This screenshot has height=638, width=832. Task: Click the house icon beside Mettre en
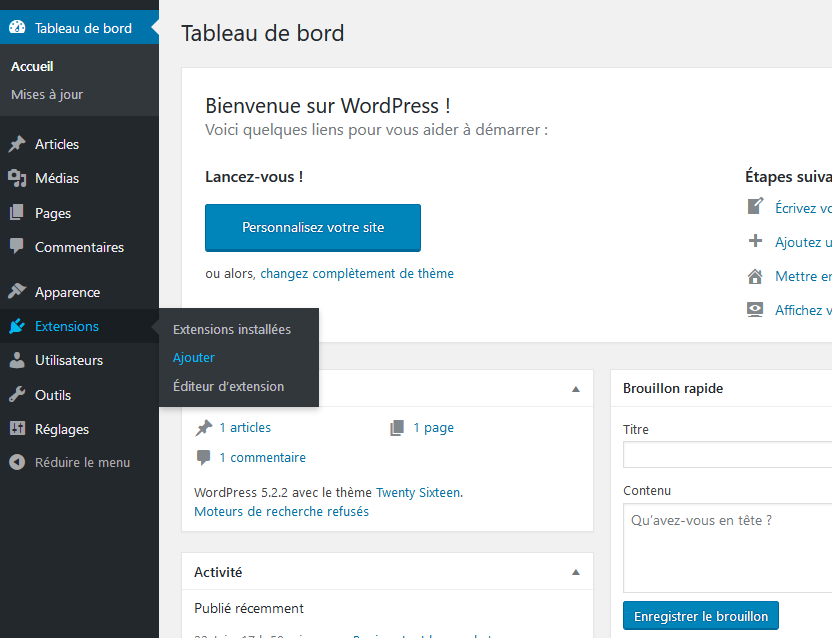click(x=755, y=276)
